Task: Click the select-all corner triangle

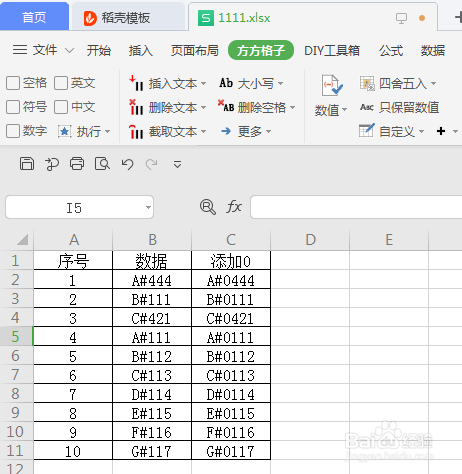Action: (x=22, y=239)
